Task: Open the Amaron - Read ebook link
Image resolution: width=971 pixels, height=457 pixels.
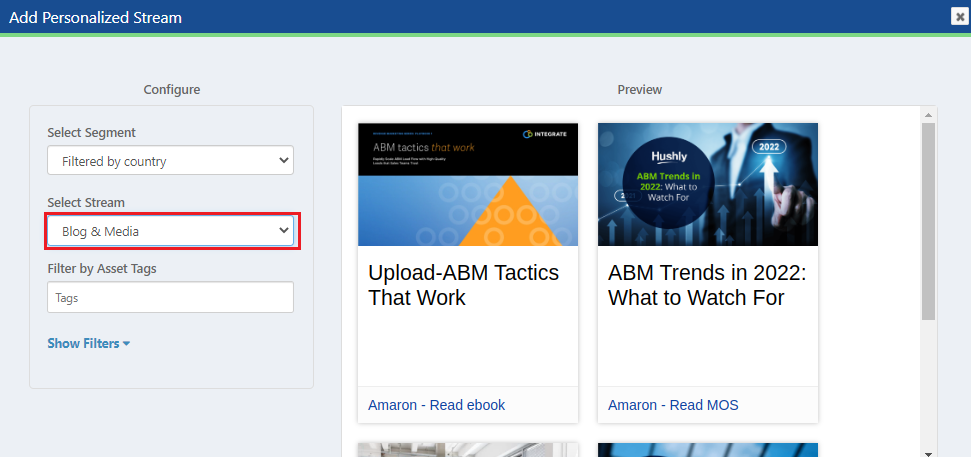Action: coord(437,405)
